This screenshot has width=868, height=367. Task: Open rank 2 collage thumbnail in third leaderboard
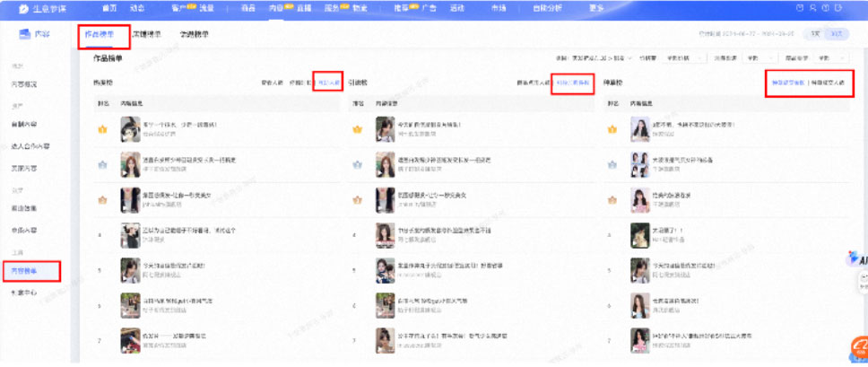640,164
